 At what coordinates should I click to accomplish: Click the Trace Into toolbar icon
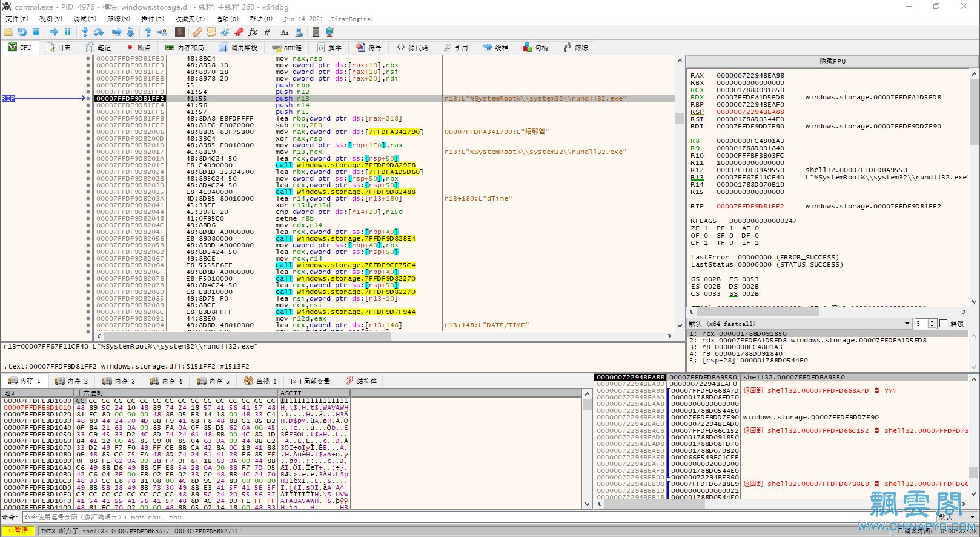[116, 32]
